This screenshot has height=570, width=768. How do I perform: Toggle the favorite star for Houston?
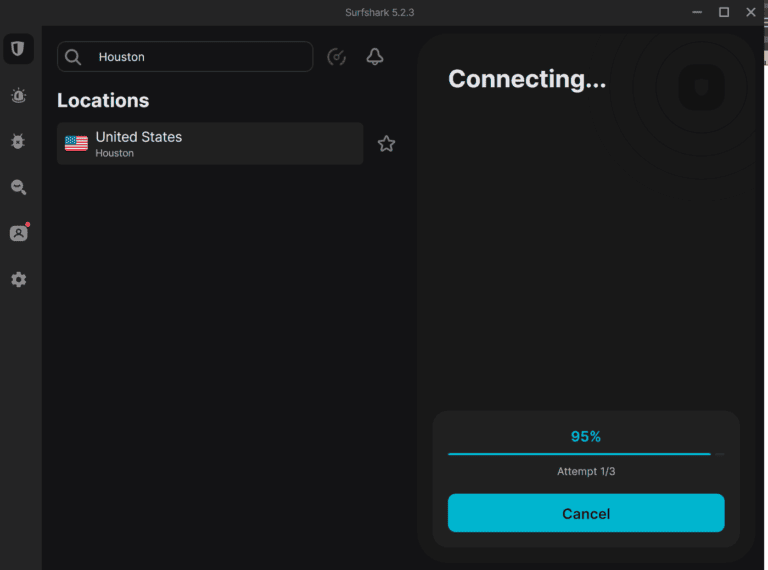coord(386,144)
